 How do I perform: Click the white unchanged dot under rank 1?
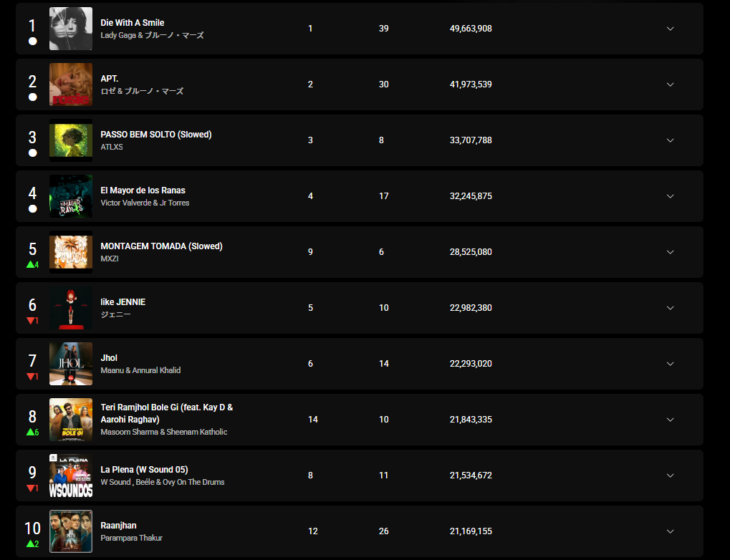point(32,41)
